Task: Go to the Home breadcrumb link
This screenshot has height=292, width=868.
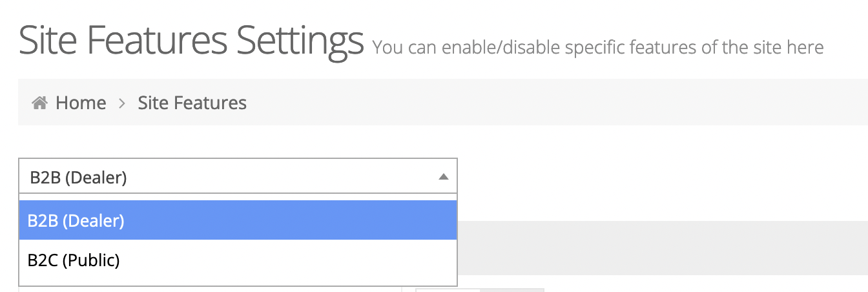Action: pyautogui.click(x=81, y=103)
